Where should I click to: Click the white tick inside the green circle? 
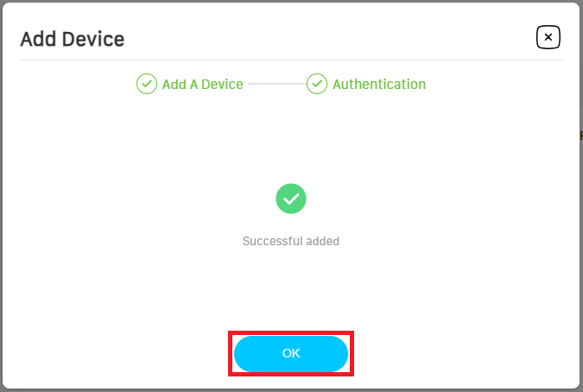point(291,199)
